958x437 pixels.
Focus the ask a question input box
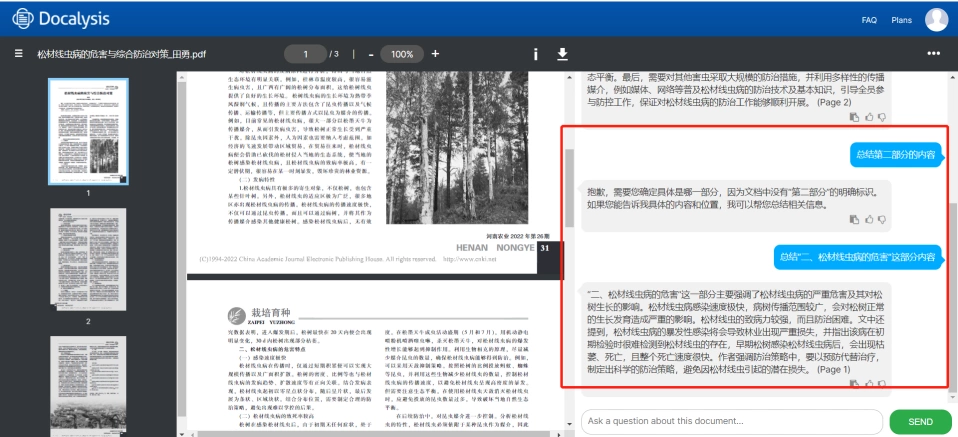pos(732,421)
